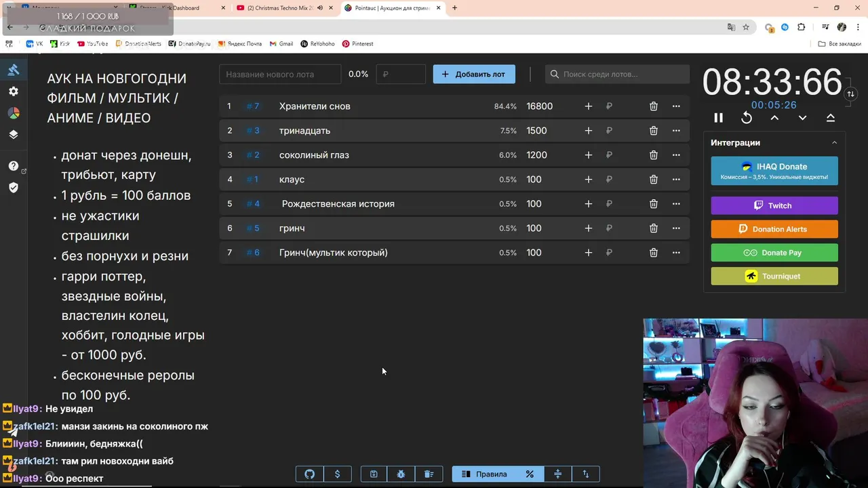
Task: Connect Tourniquet integration
Action: tap(774, 276)
